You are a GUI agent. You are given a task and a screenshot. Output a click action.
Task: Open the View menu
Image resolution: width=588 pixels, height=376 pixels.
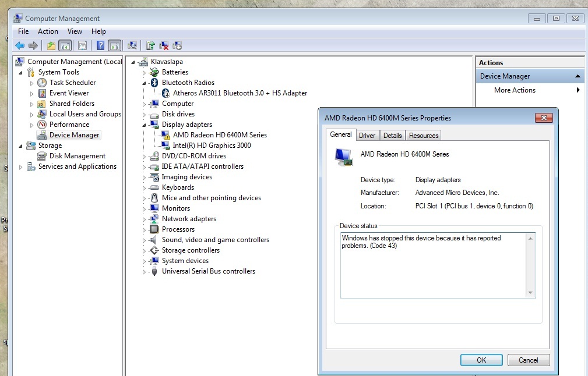click(x=75, y=31)
